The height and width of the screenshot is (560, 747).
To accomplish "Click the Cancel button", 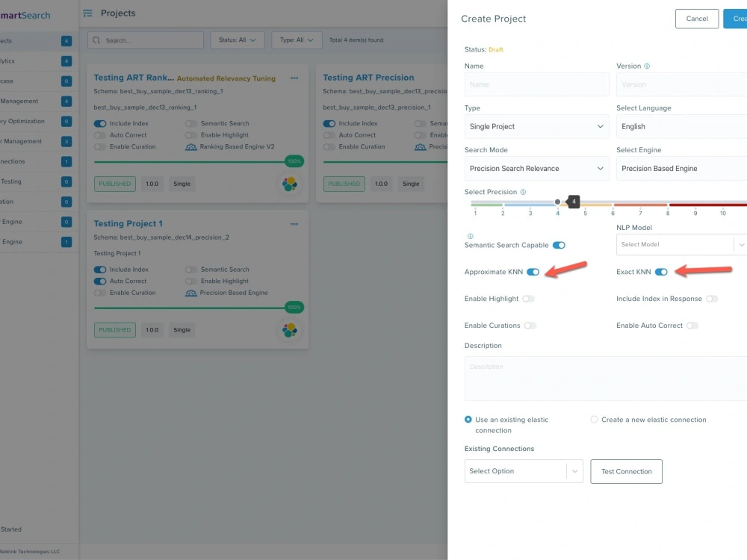I will pos(696,19).
